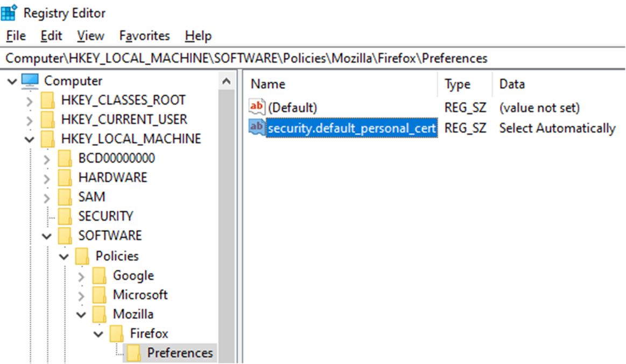Click the Firefox folder icon
Viewport: 626px width, 364px height.
(x=117, y=333)
